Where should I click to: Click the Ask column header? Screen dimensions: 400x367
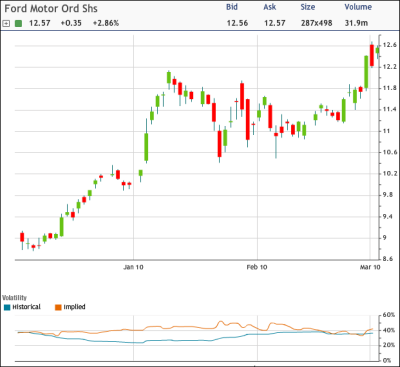tap(270, 7)
